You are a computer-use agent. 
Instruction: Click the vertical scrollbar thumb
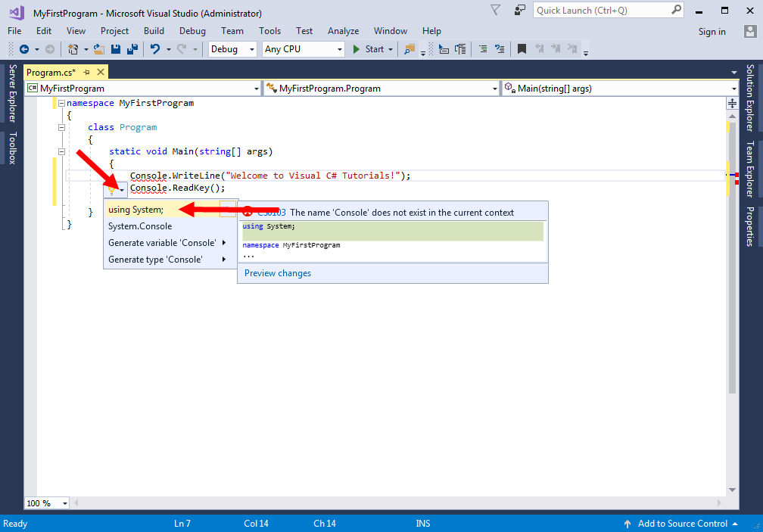click(x=733, y=258)
